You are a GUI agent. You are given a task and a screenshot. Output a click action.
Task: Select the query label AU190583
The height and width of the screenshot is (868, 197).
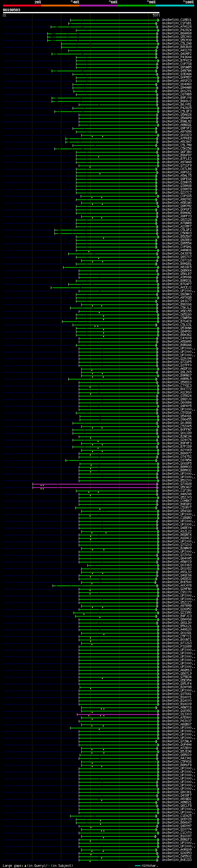click(x=11, y=10)
